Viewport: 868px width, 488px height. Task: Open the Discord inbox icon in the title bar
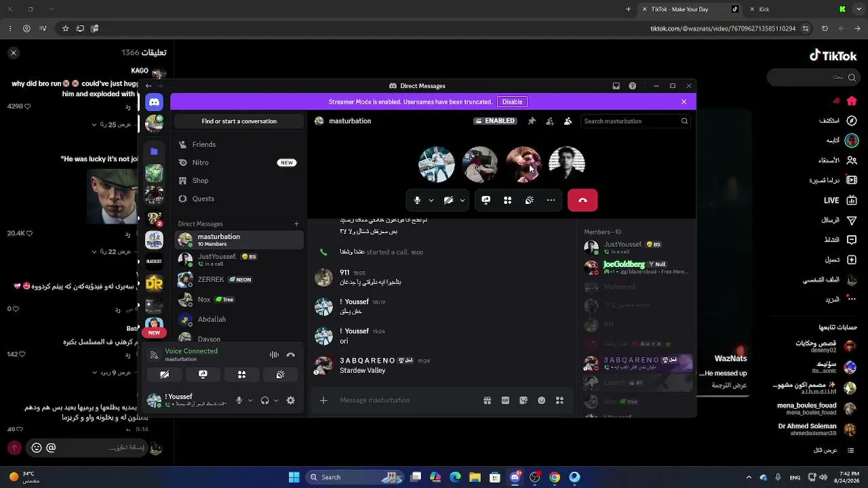[x=616, y=86]
